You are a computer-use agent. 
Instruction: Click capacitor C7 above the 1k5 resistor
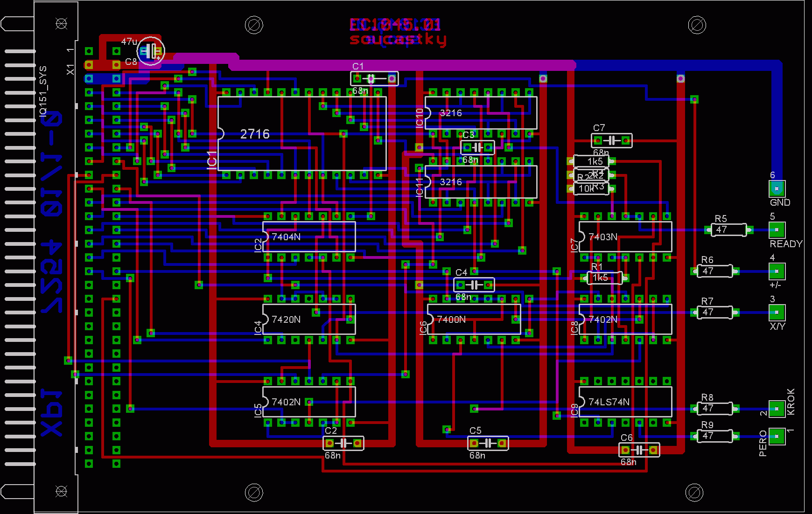click(612, 140)
